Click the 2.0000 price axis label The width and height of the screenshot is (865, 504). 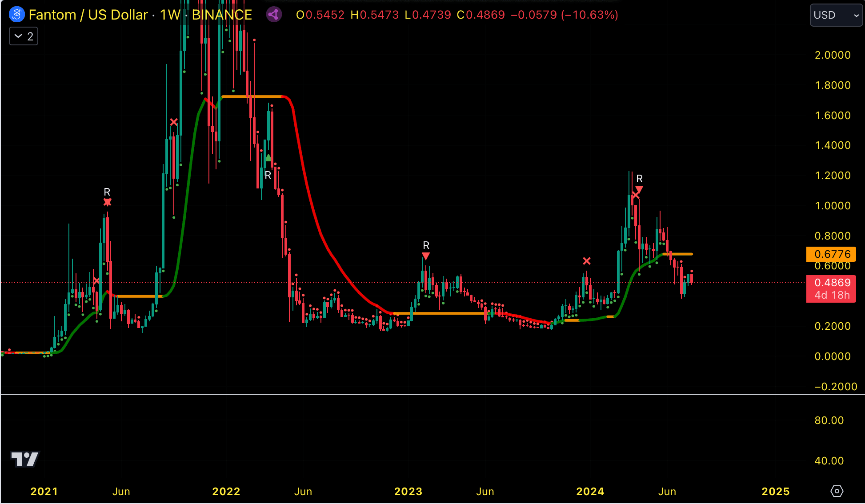point(832,55)
